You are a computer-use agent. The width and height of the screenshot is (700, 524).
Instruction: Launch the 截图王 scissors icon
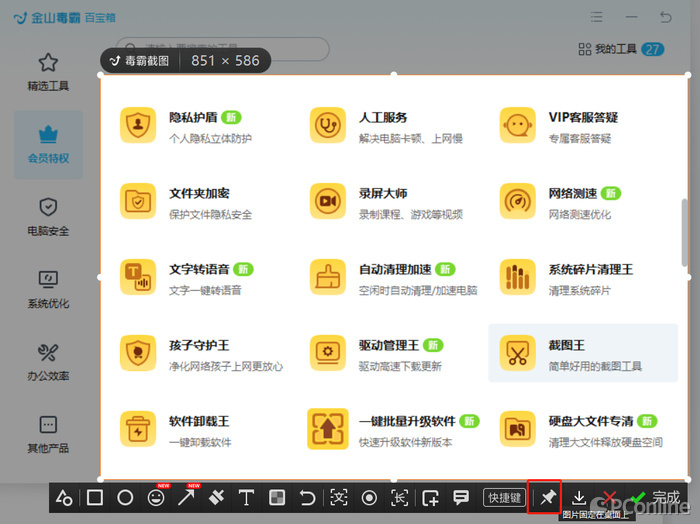coord(517,353)
